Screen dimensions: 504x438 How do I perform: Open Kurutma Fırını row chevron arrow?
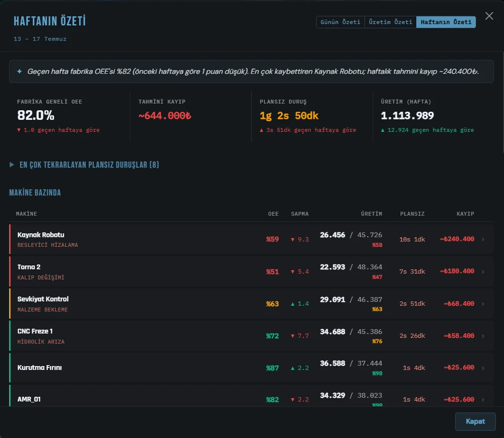click(483, 368)
